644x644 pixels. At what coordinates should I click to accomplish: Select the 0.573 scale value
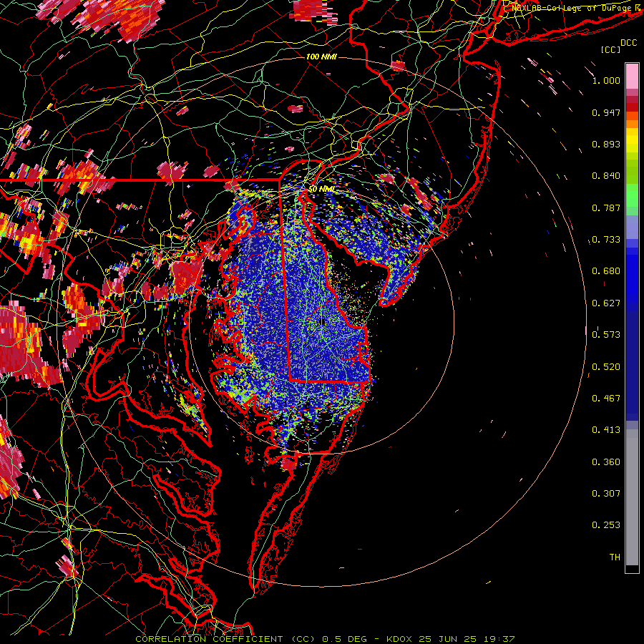point(606,335)
